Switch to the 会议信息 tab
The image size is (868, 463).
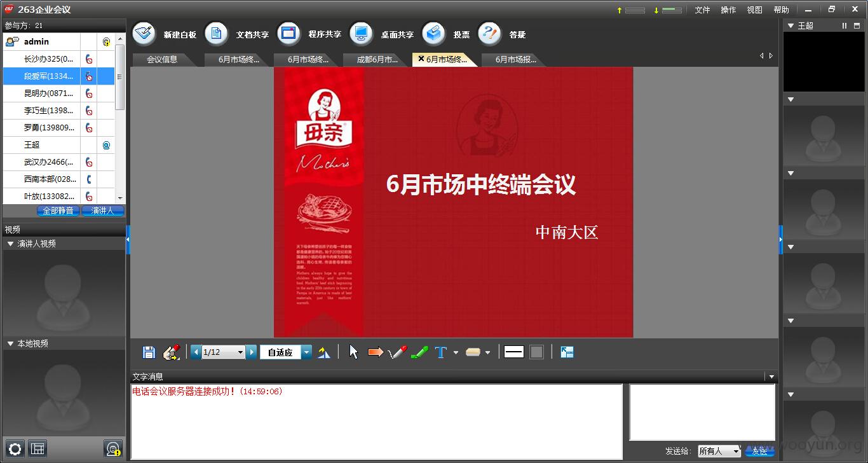point(163,60)
